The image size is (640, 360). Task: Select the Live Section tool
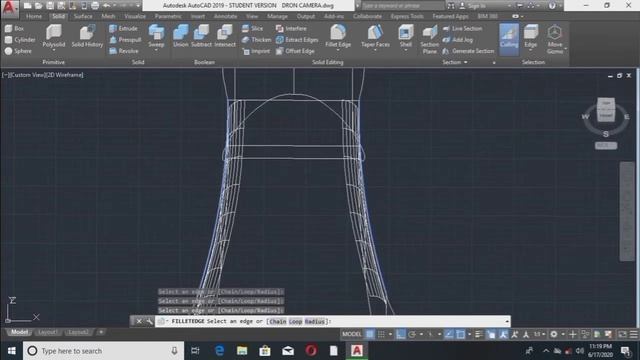click(462, 29)
